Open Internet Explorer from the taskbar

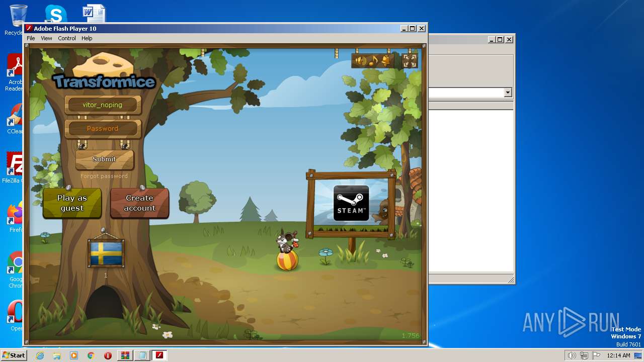pos(40,355)
